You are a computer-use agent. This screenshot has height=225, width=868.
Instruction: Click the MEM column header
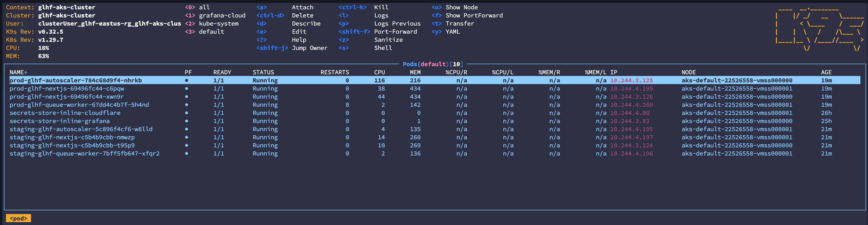coord(415,72)
